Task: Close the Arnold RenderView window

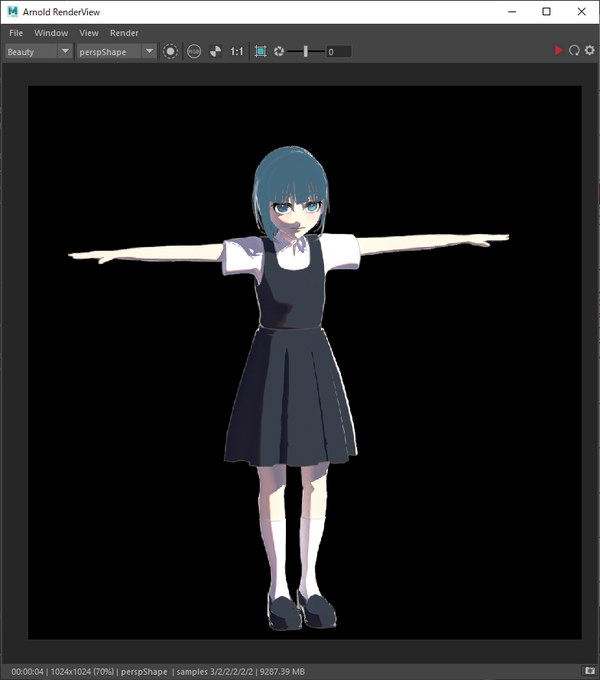Action: (x=582, y=12)
